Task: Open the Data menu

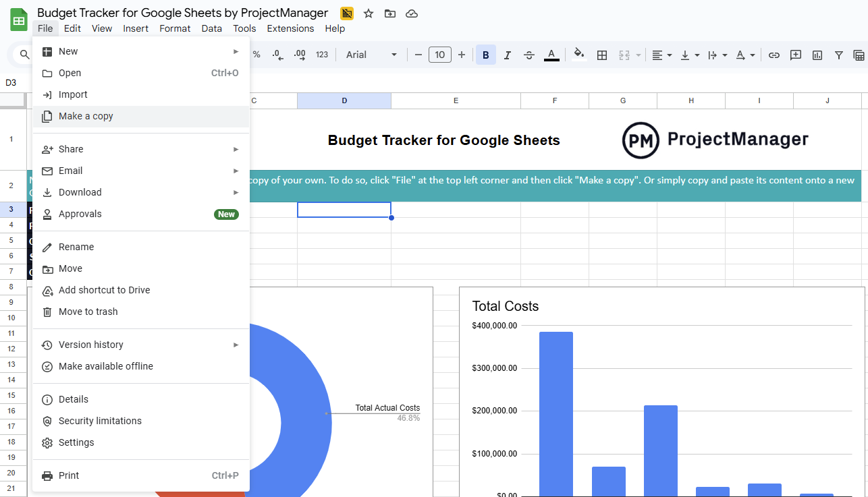Action: click(x=211, y=28)
